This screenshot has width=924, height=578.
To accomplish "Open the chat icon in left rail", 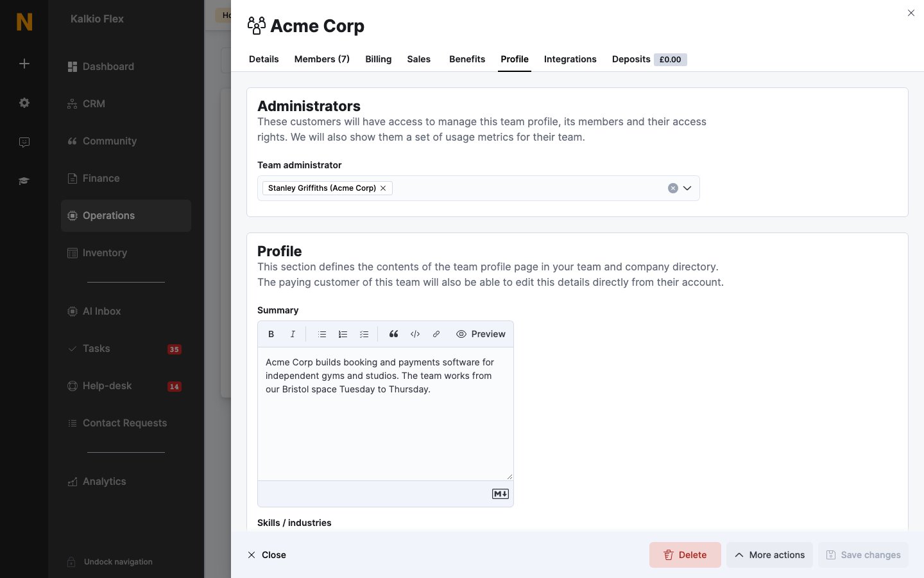I will pos(24,142).
